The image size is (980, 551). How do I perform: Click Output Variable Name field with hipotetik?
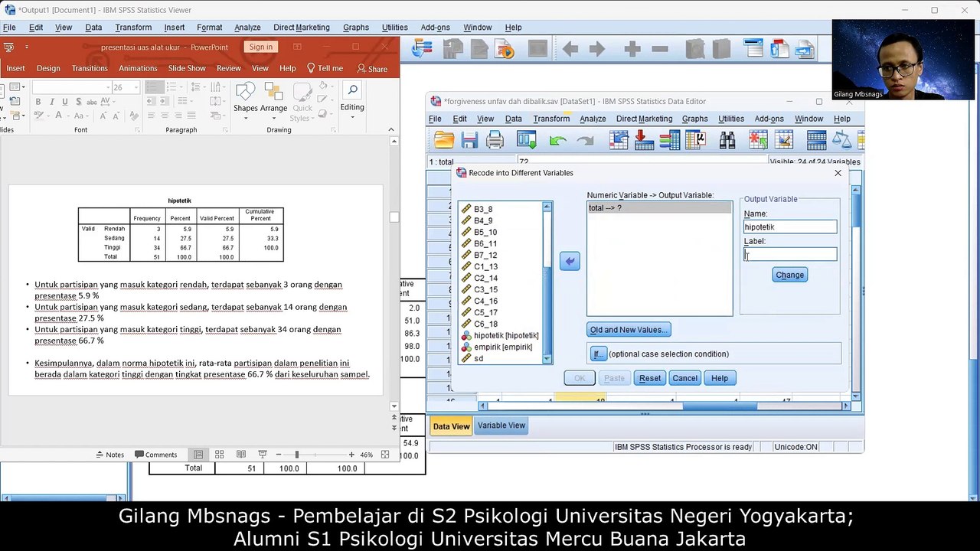(x=790, y=227)
